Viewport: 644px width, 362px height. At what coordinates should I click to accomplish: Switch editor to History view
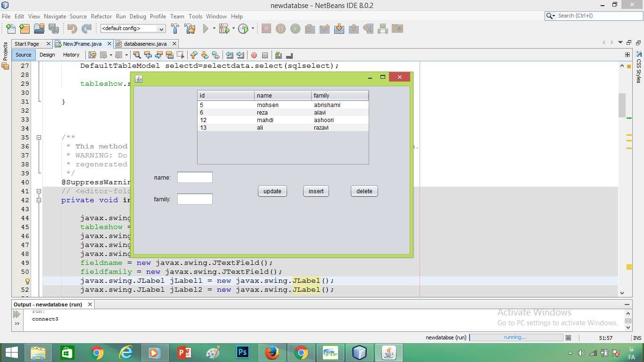71,55
